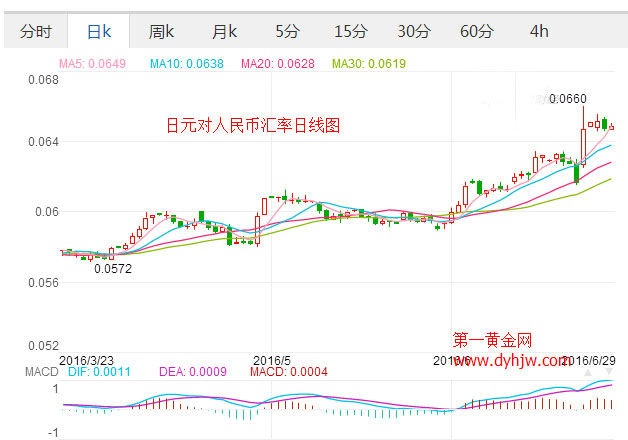Click the 0.056 y-axis value
This screenshot has height=440, width=628.
pos(43,283)
